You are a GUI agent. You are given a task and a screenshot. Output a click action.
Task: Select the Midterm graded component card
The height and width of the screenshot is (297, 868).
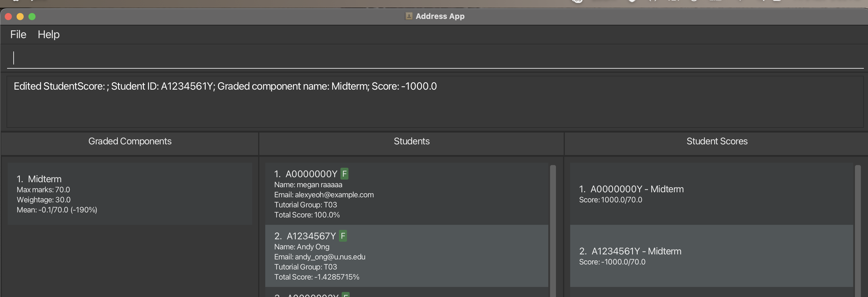[130, 194]
